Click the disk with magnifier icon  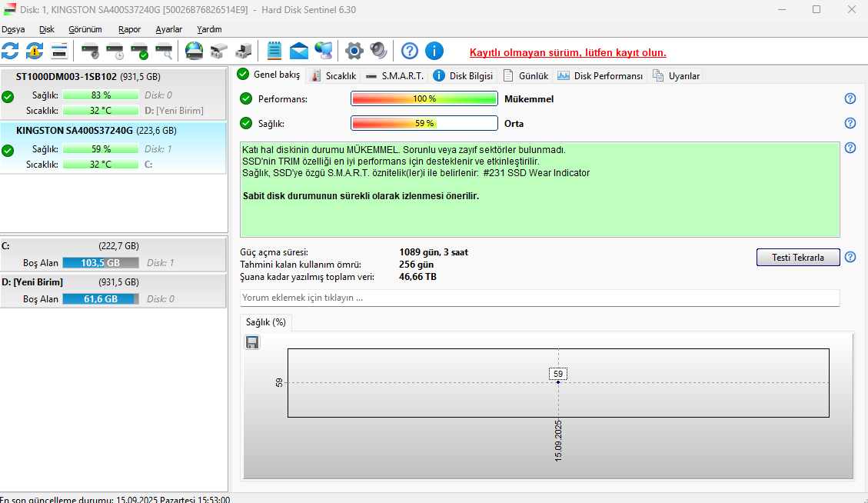pos(164,51)
